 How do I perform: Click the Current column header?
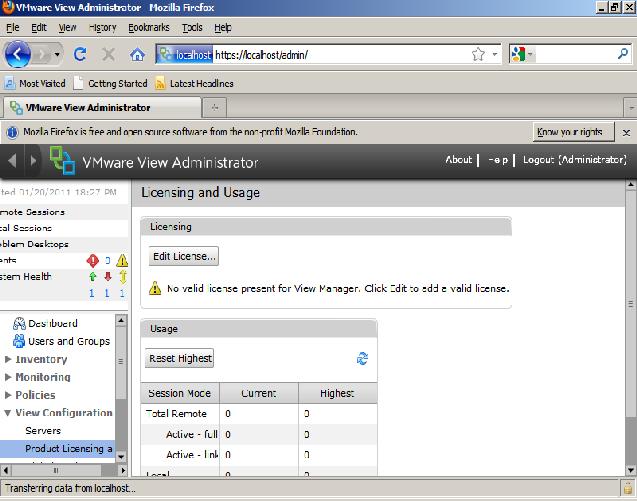coord(259,393)
